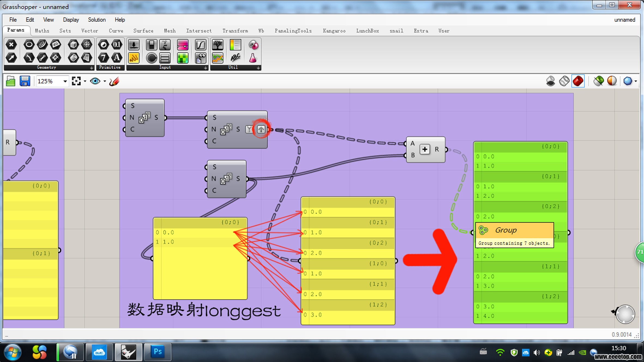Open the 125% zoom level dropdown
The height and width of the screenshot is (362, 644).
pyautogui.click(x=65, y=81)
